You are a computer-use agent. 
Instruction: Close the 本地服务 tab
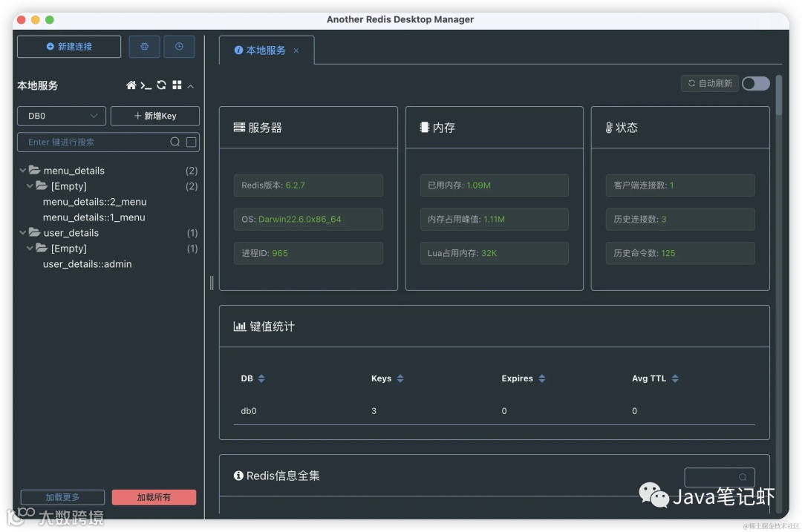click(296, 50)
